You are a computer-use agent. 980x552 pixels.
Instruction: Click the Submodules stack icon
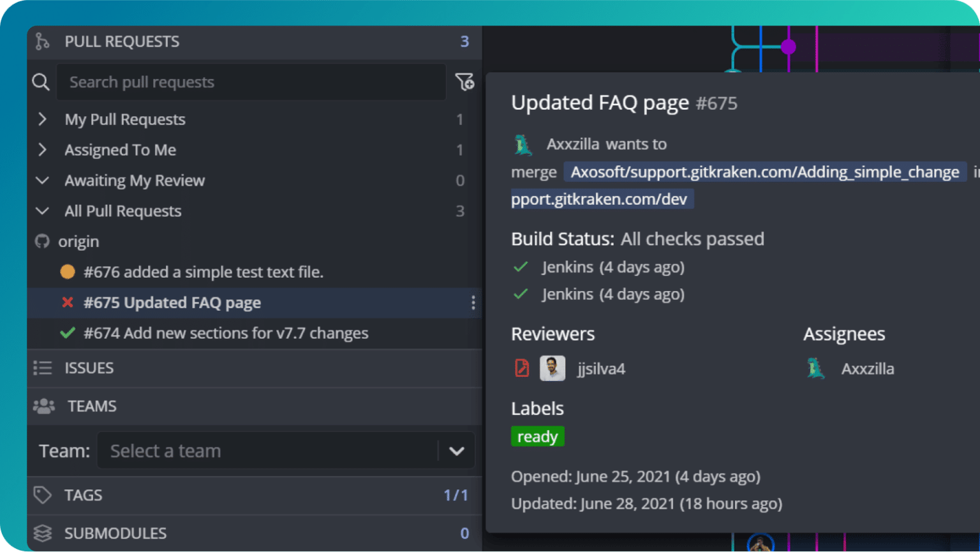(x=43, y=533)
